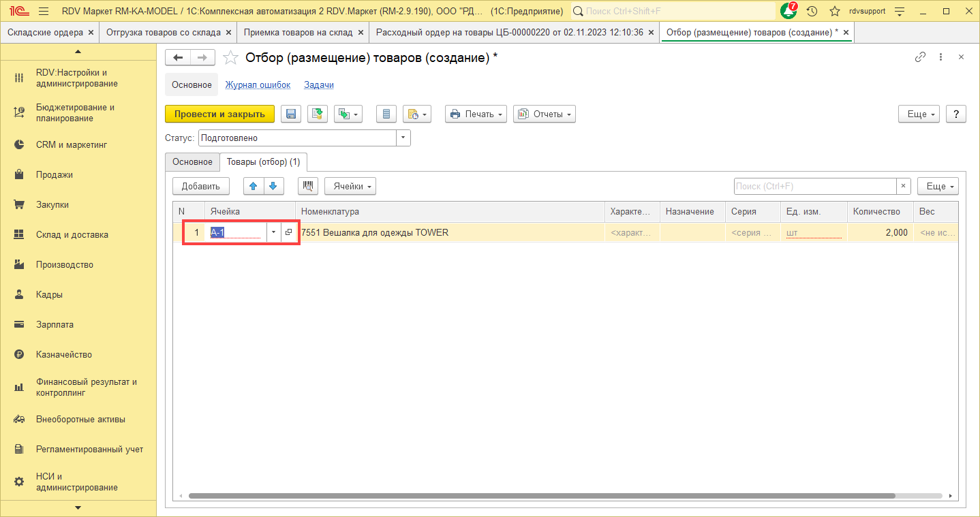Click the barcode search icon

308,186
